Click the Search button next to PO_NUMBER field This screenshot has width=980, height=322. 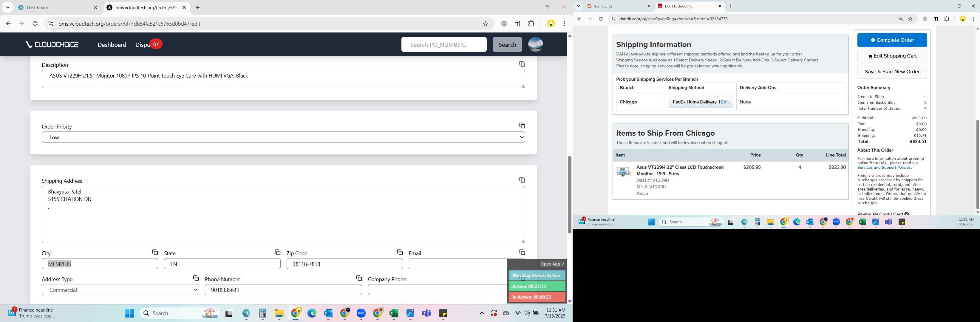(507, 44)
